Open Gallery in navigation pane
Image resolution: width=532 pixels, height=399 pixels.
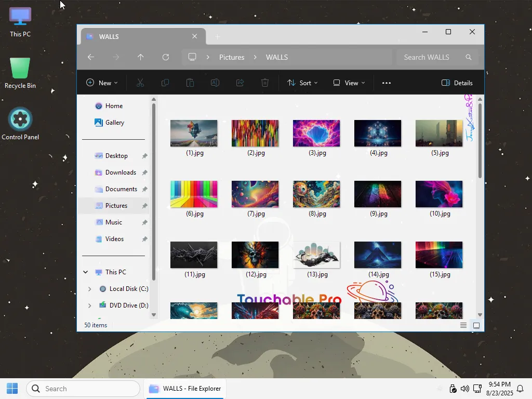point(115,123)
